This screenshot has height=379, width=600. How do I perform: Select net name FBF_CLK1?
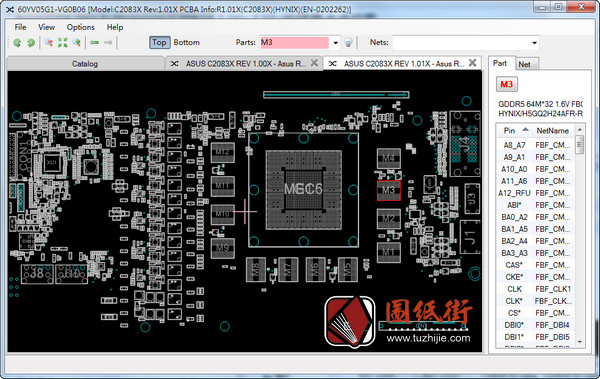tap(553, 289)
